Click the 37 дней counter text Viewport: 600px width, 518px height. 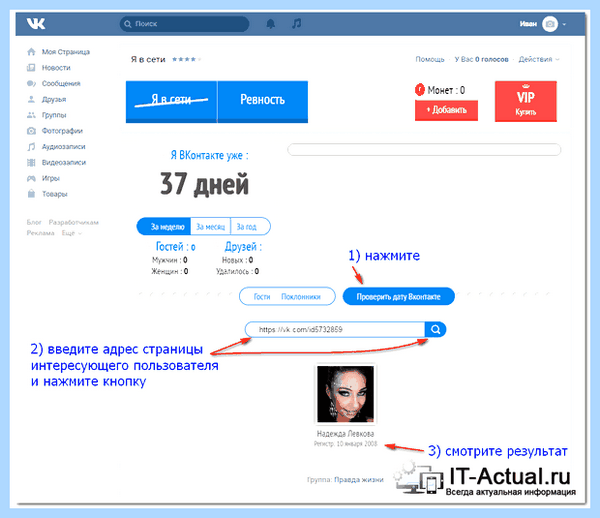(204, 185)
